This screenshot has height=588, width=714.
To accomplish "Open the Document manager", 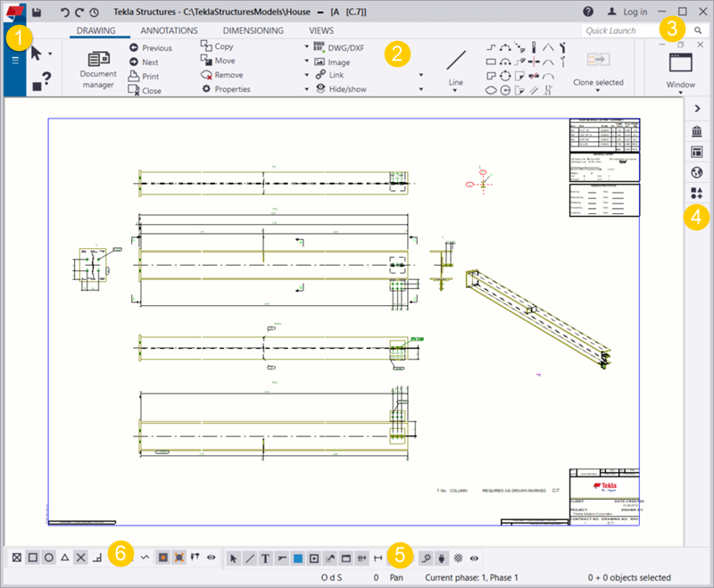I will pos(97,67).
